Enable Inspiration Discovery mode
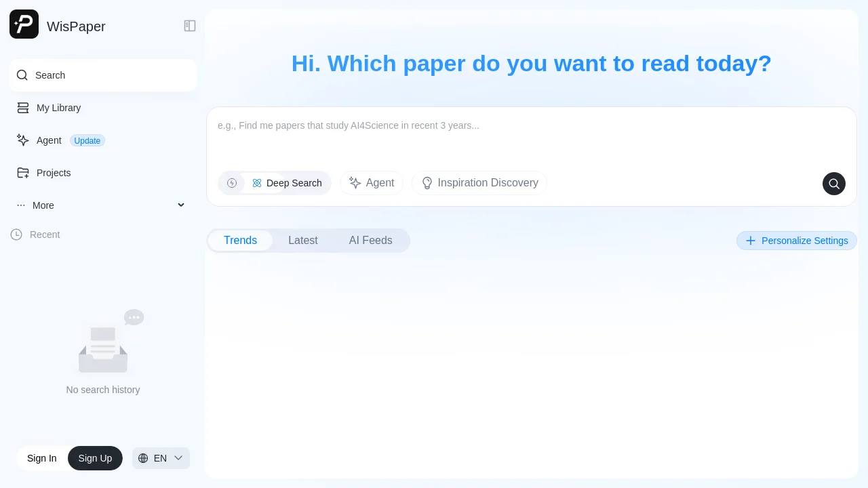Screen dimensions: 868x488 (479, 183)
